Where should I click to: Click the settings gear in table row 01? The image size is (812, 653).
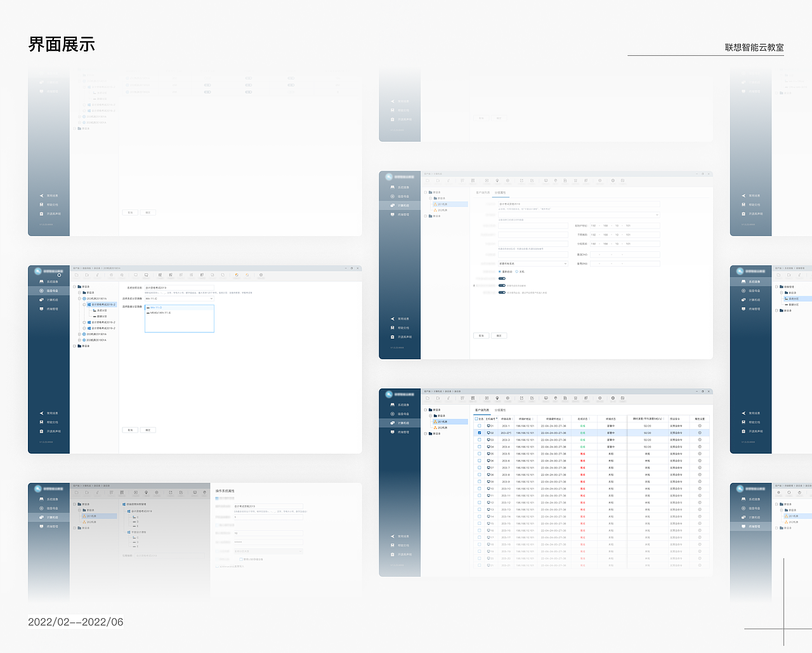[700, 426]
